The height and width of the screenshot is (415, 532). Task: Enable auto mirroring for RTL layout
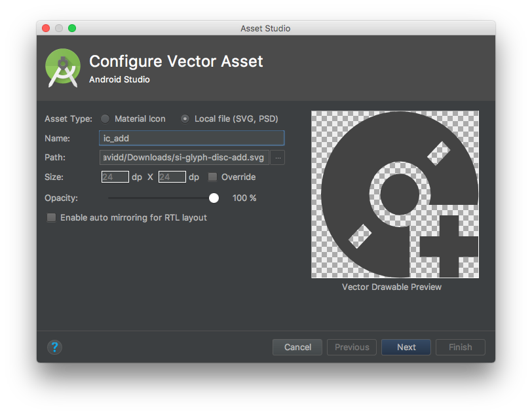tap(51, 217)
